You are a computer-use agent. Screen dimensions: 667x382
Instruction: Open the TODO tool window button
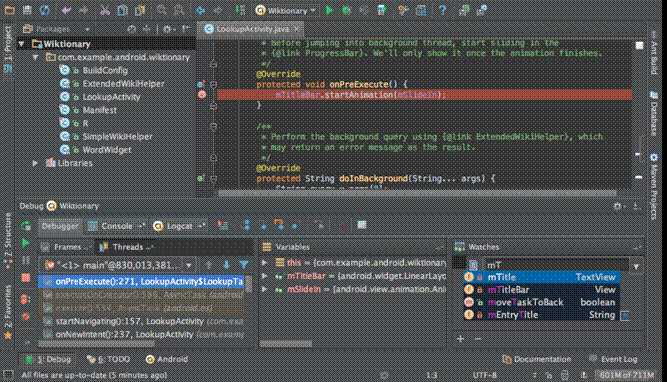108,359
